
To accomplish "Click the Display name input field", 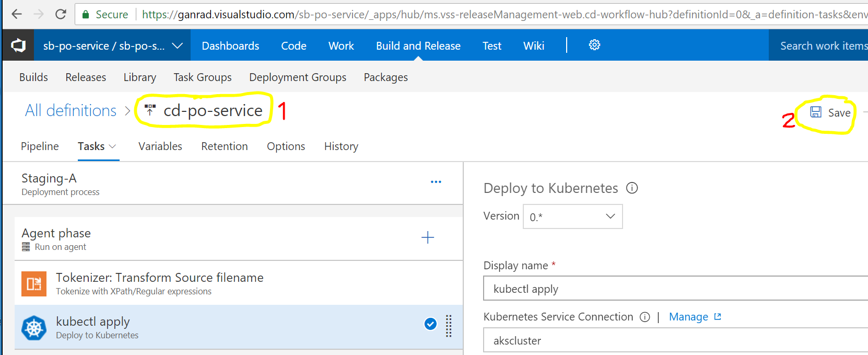I will pyautogui.click(x=674, y=289).
